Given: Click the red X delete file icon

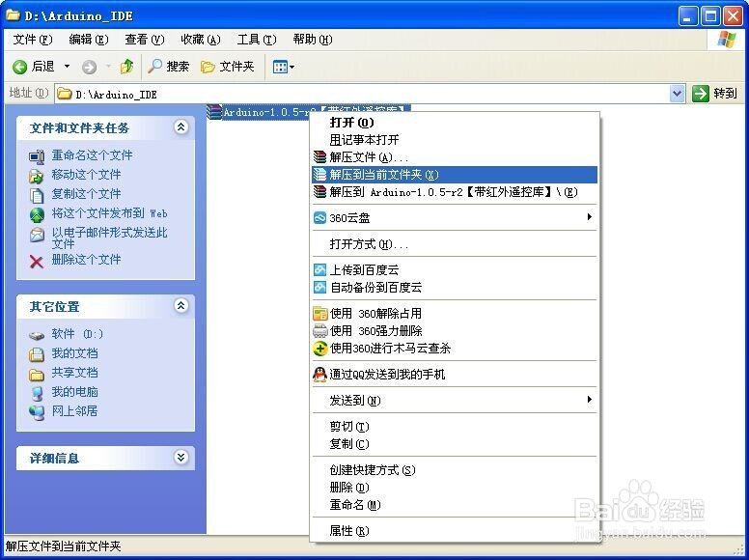Looking at the screenshot, I should click(37, 262).
